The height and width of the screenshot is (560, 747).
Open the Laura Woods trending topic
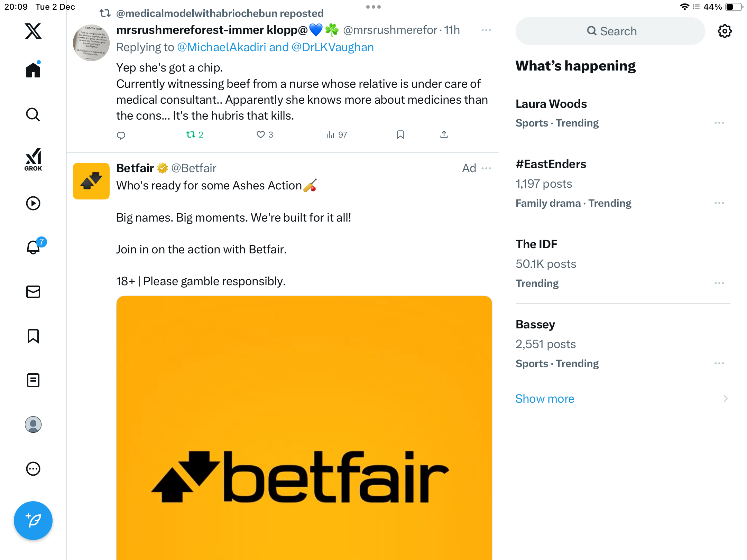coord(551,104)
